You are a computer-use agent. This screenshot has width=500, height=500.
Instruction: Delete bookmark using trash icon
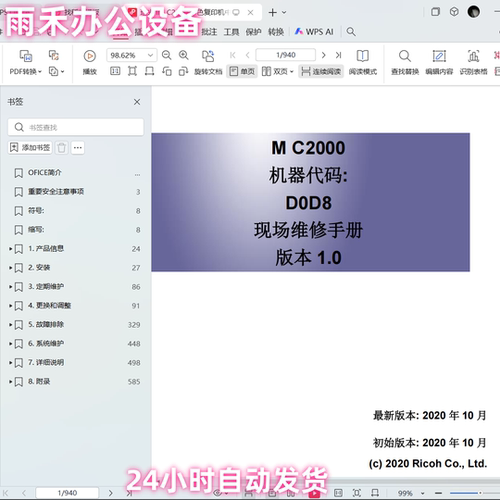click(61, 147)
